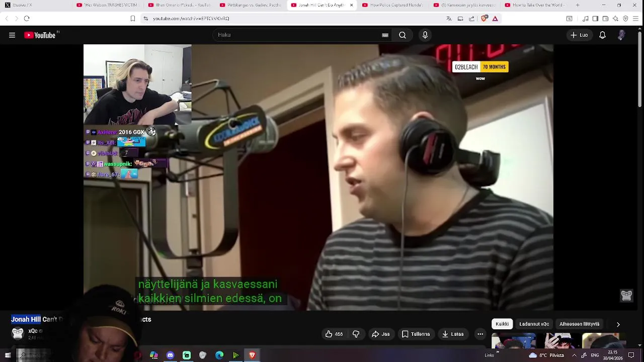
Task: Open the account avatar menu
Action: (x=621, y=35)
